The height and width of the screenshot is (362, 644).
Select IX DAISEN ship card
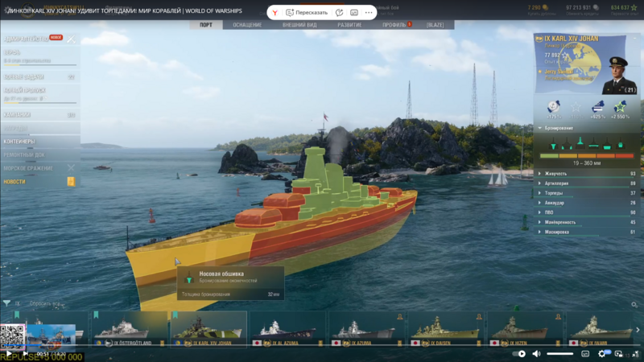point(446,330)
